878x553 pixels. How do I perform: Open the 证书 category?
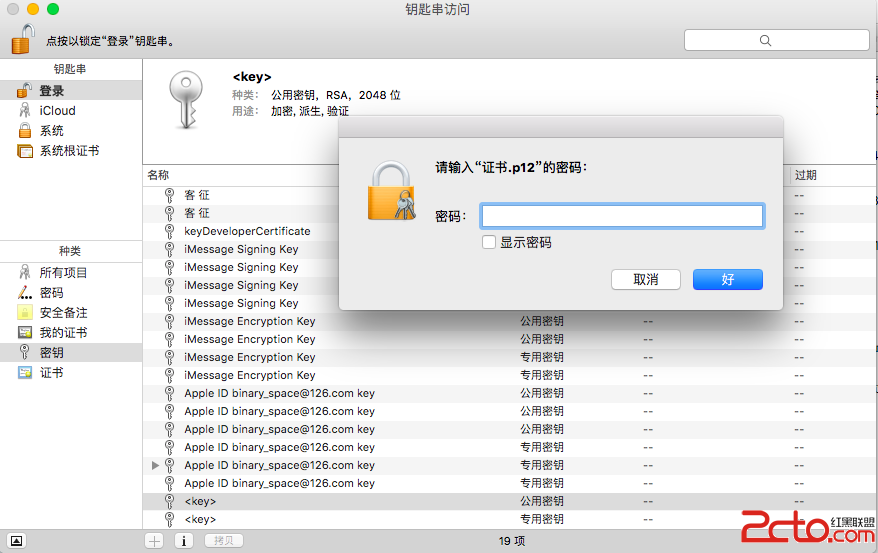coord(71,373)
